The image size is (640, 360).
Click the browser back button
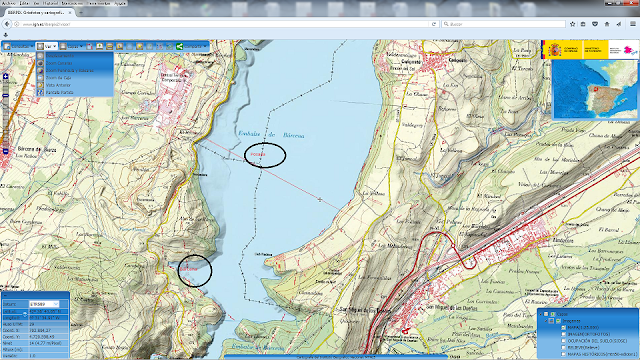pyautogui.click(x=7, y=24)
